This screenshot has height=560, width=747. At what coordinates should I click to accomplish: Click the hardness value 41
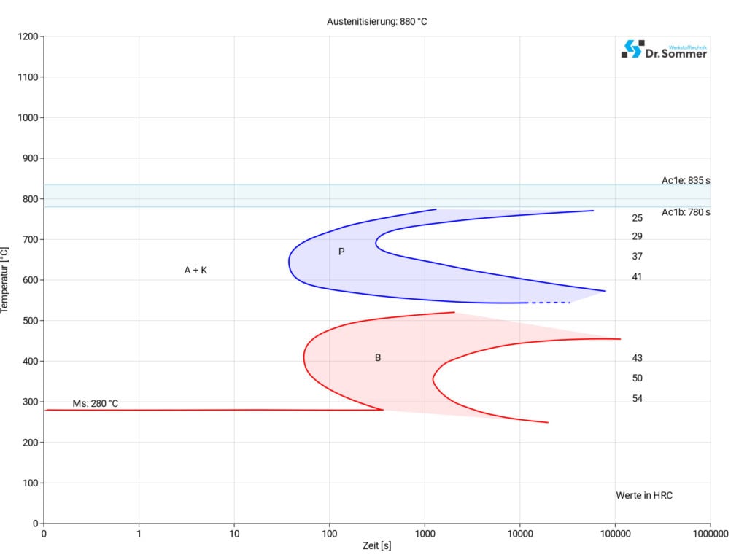637,277
